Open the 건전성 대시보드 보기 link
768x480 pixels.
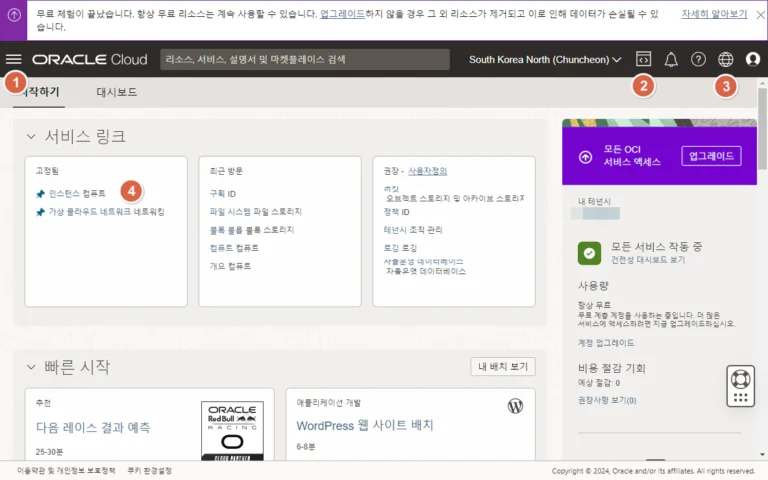[x=648, y=260]
